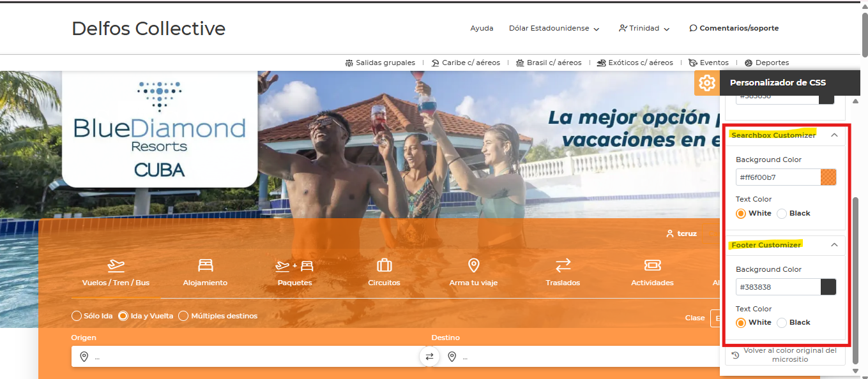
Task: Open the Alojamiento bed icon
Action: tap(205, 265)
